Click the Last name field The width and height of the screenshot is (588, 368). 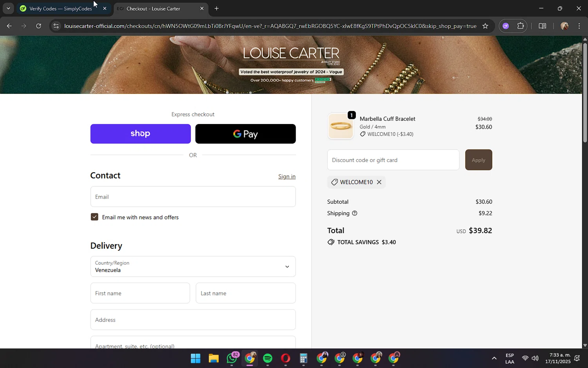[x=246, y=293]
